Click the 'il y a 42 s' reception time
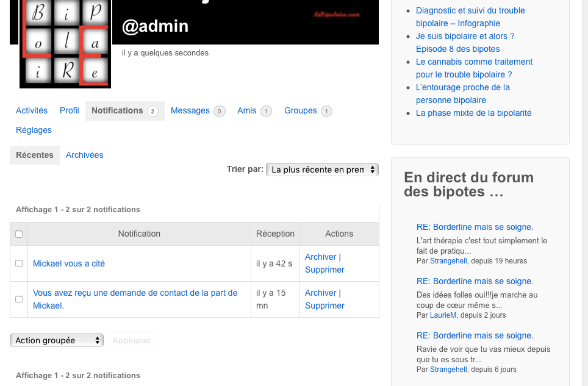This screenshot has height=386, width=588. click(x=274, y=263)
